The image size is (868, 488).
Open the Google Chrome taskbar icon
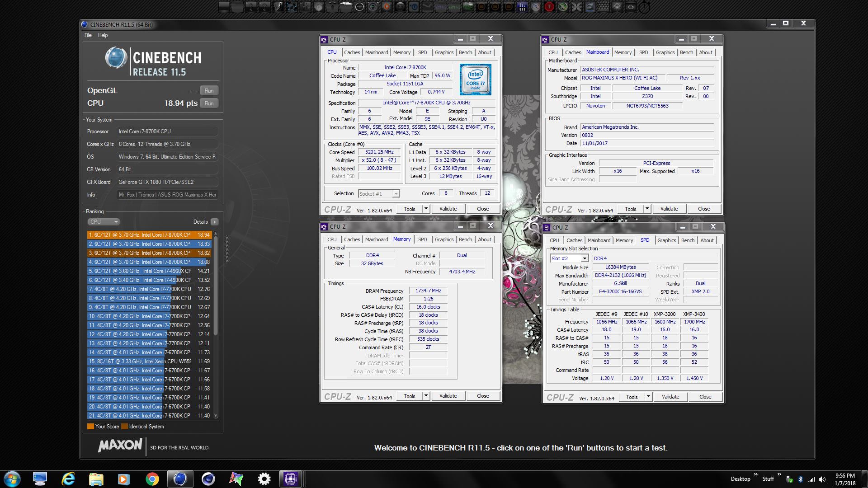(152, 479)
